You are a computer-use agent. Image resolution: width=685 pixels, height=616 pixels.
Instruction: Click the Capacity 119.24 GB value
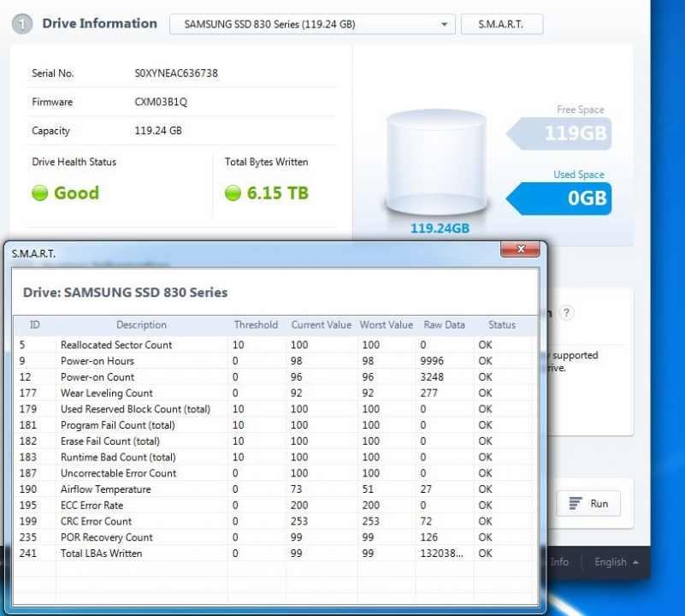[158, 131]
